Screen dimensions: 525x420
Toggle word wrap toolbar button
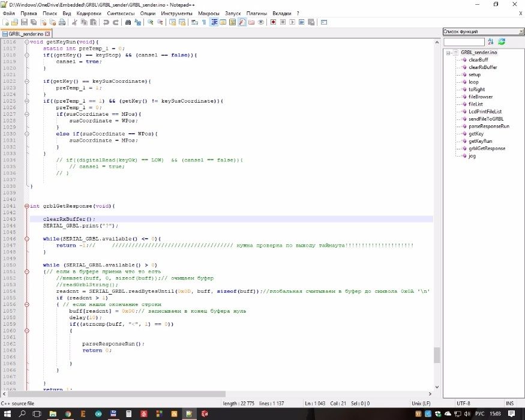(194, 22)
